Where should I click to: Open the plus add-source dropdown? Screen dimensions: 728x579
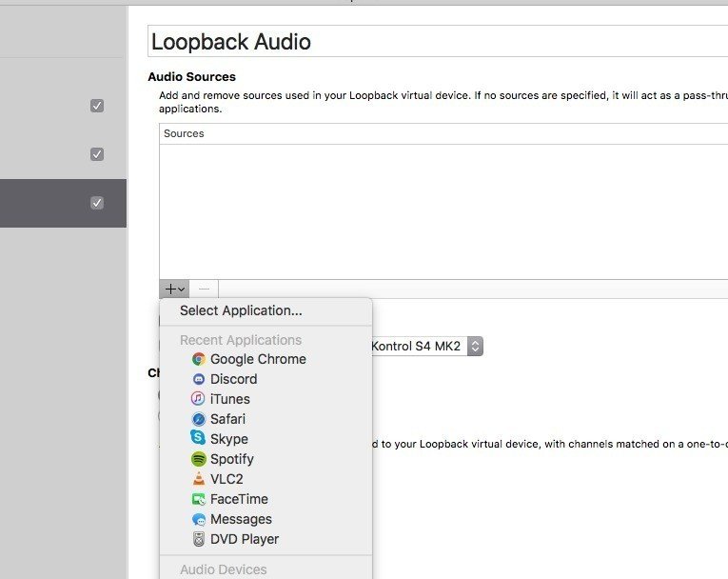(x=174, y=289)
